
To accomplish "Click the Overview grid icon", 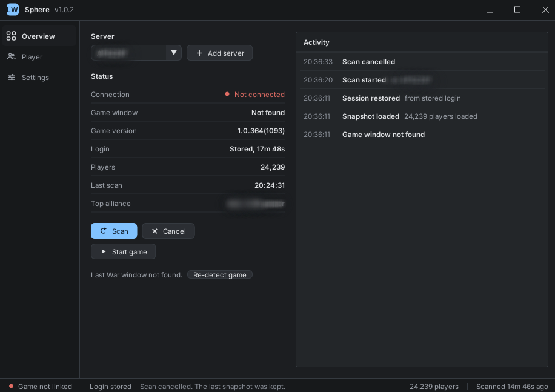I will pyautogui.click(x=12, y=36).
